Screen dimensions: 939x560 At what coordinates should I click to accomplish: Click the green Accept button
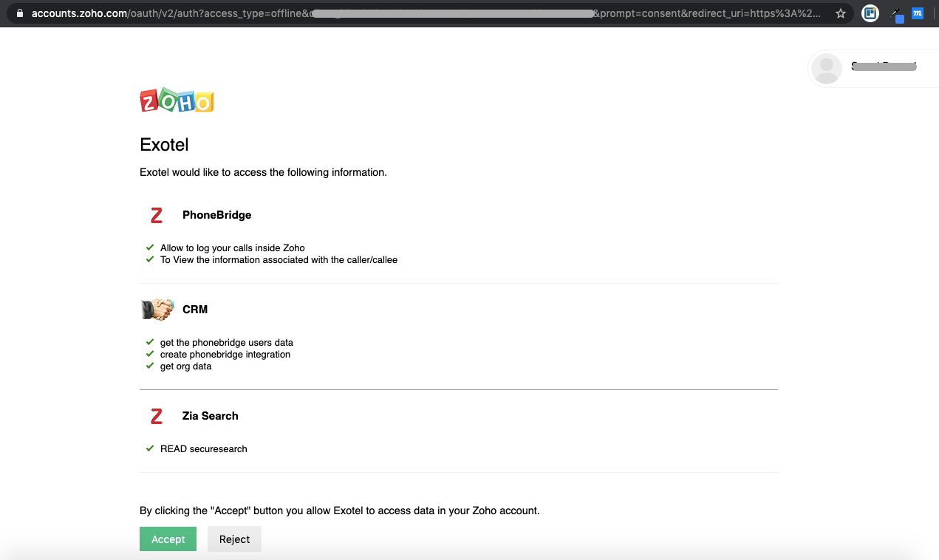tap(168, 539)
